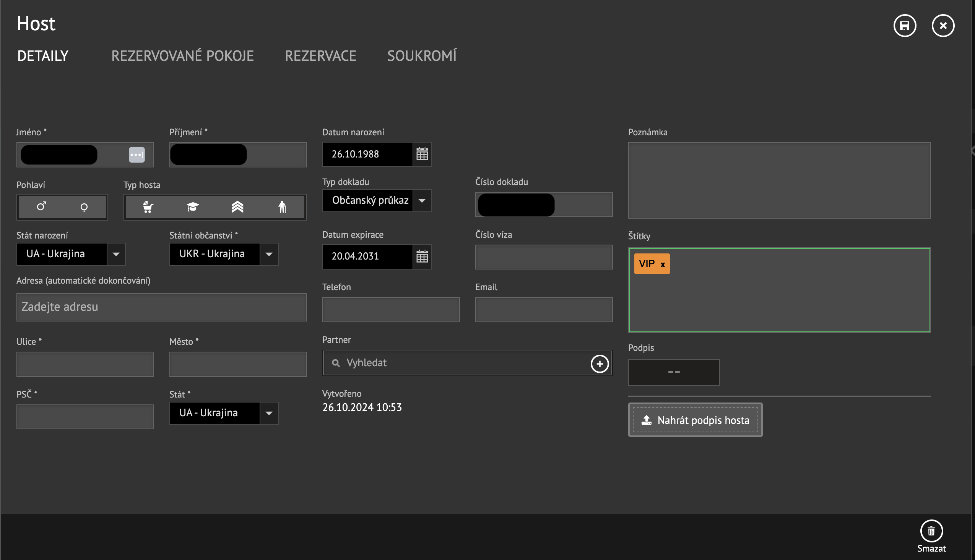This screenshot has height=560, width=975.
Task: Click the plus icon to add a partner
Action: click(599, 364)
